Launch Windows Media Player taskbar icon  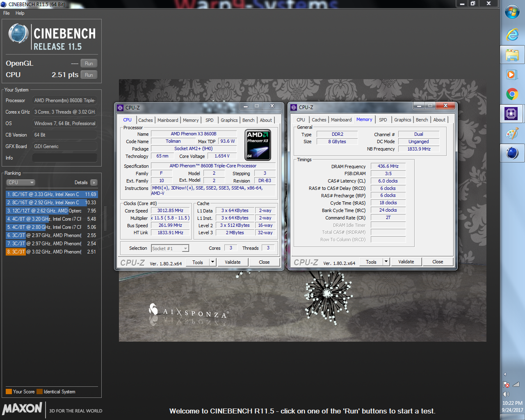pos(512,74)
